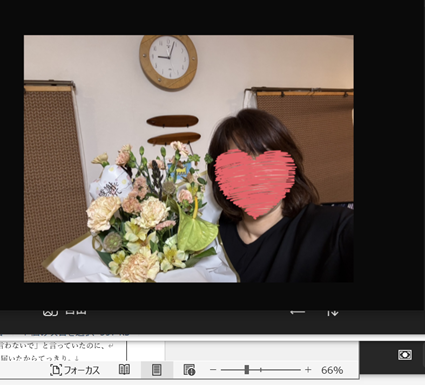
Task: Click the zoom out minus button
Action: pos(213,370)
